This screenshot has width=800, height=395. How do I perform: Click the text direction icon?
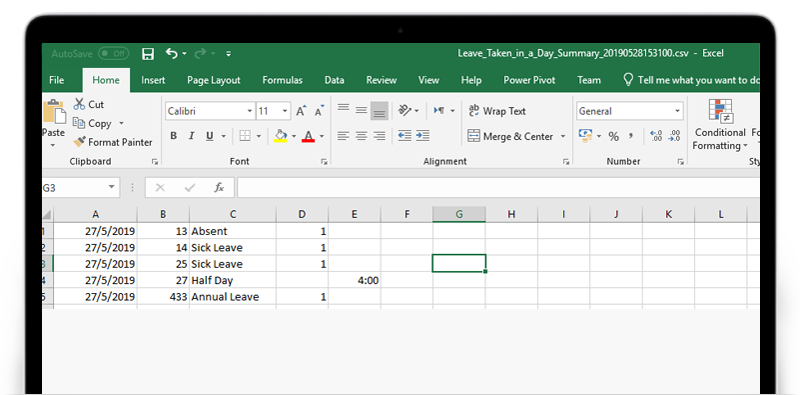click(439, 110)
